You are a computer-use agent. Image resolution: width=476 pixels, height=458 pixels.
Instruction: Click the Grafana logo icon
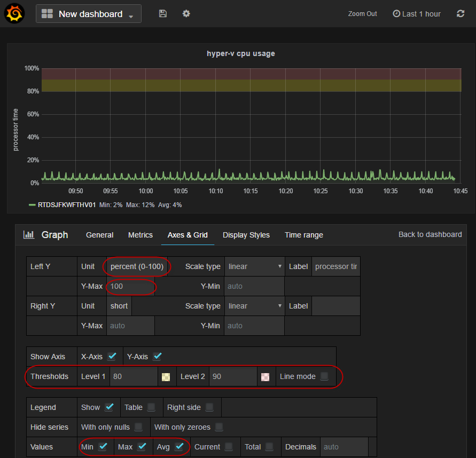click(x=14, y=14)
